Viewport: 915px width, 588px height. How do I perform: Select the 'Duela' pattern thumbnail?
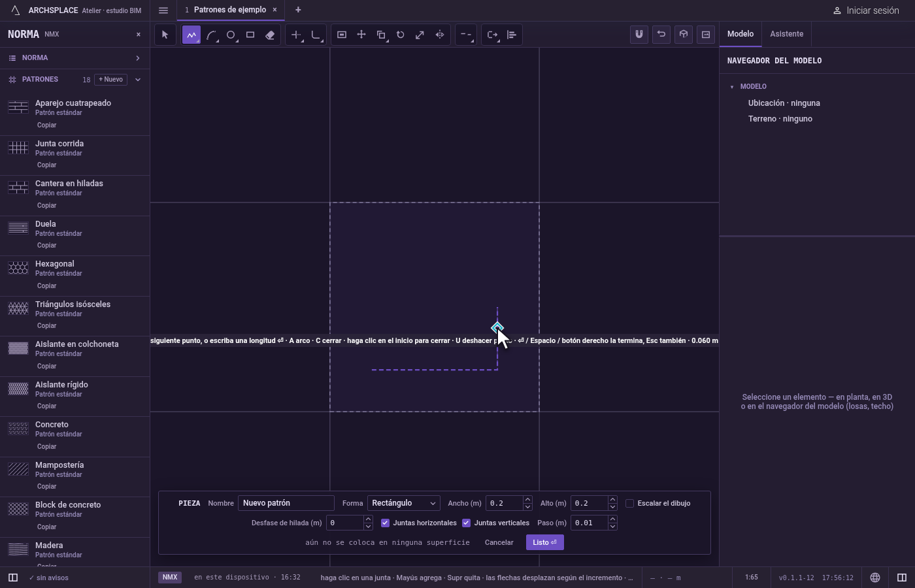tap(18, 228)
